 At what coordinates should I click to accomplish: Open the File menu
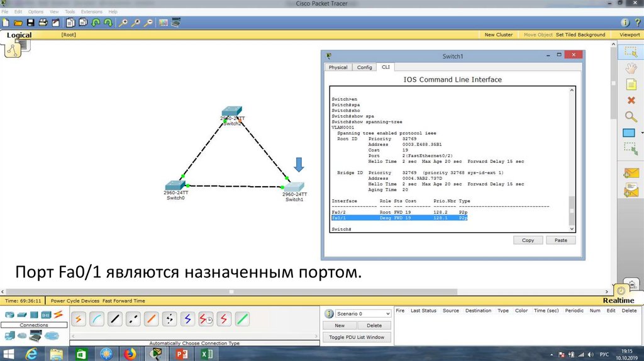coord(5,11)
